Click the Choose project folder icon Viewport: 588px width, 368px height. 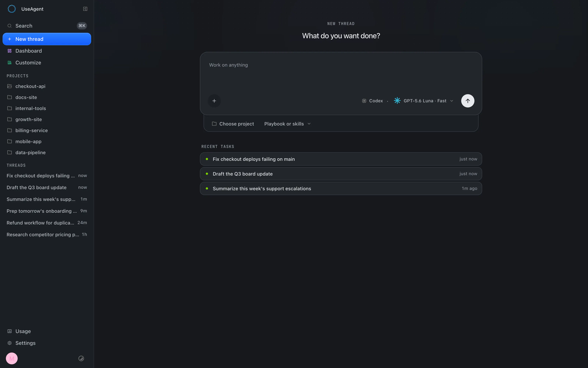coord(214,124)
